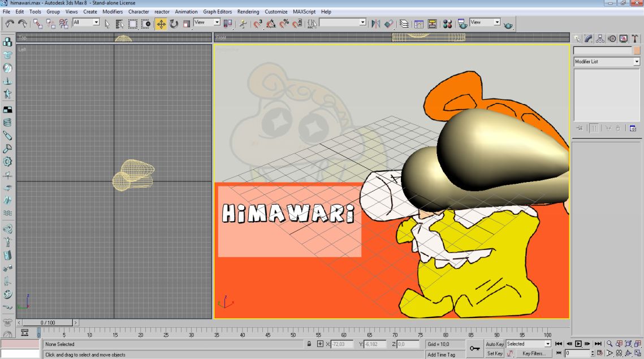
Task: Jump to the animation start frame
Action: click(559, 344)
